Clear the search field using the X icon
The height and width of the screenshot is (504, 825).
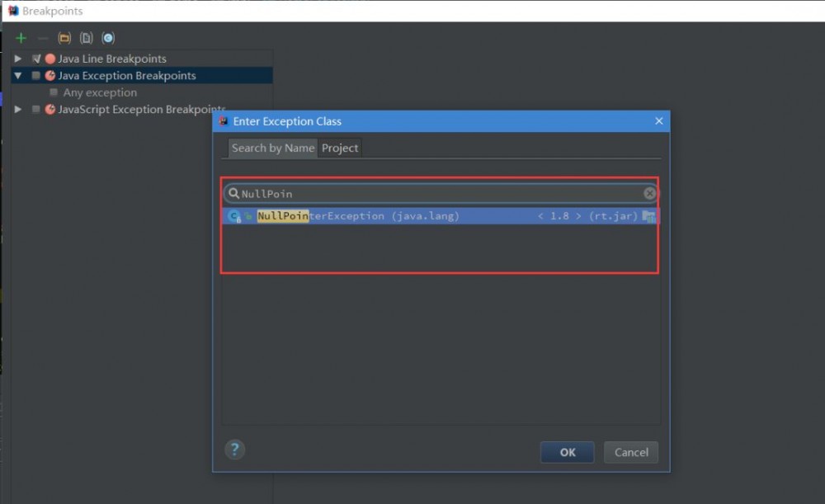point(650,193)
